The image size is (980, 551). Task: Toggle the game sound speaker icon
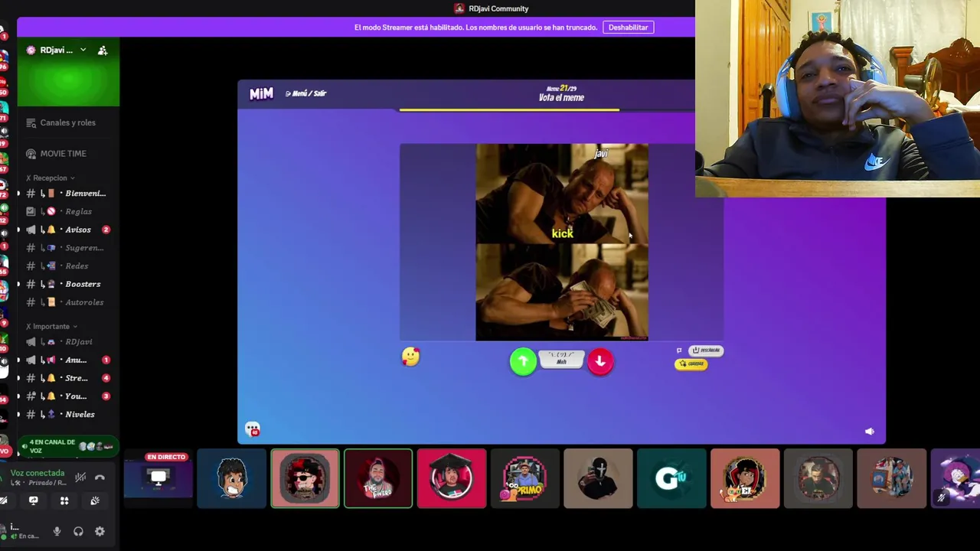870,432
